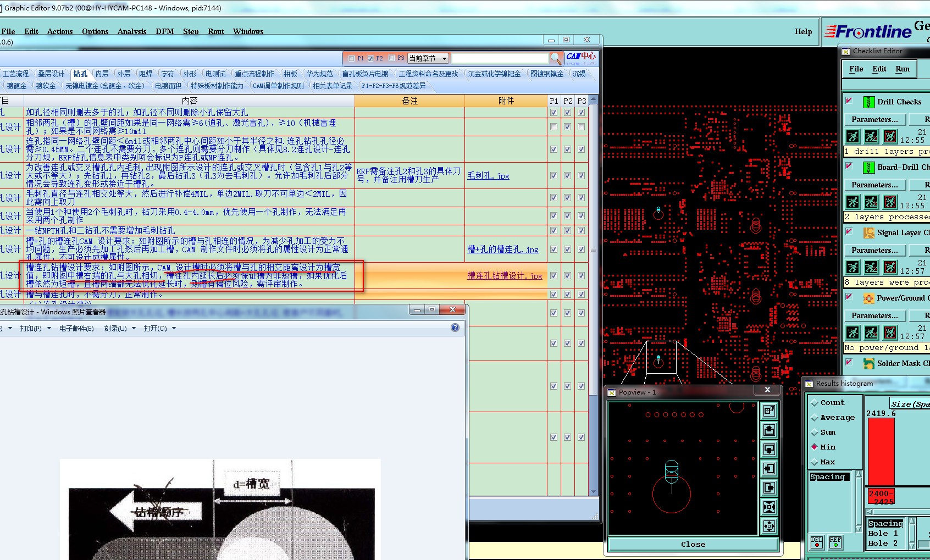
Task: Switch to the 电测试 tab
Action: click(215, 74)
